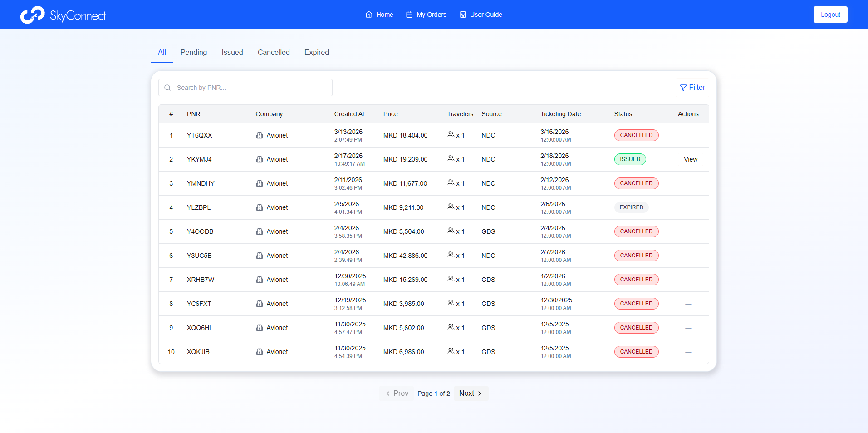
Task: Select PNR text YT6QXX
Action: point(200,135)
